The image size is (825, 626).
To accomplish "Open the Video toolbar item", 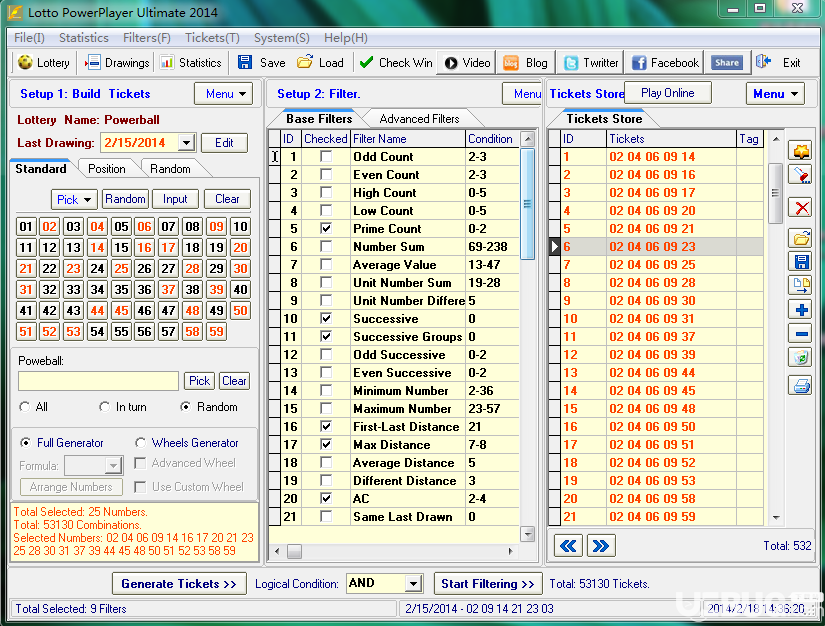I will [x=467, y=63].
